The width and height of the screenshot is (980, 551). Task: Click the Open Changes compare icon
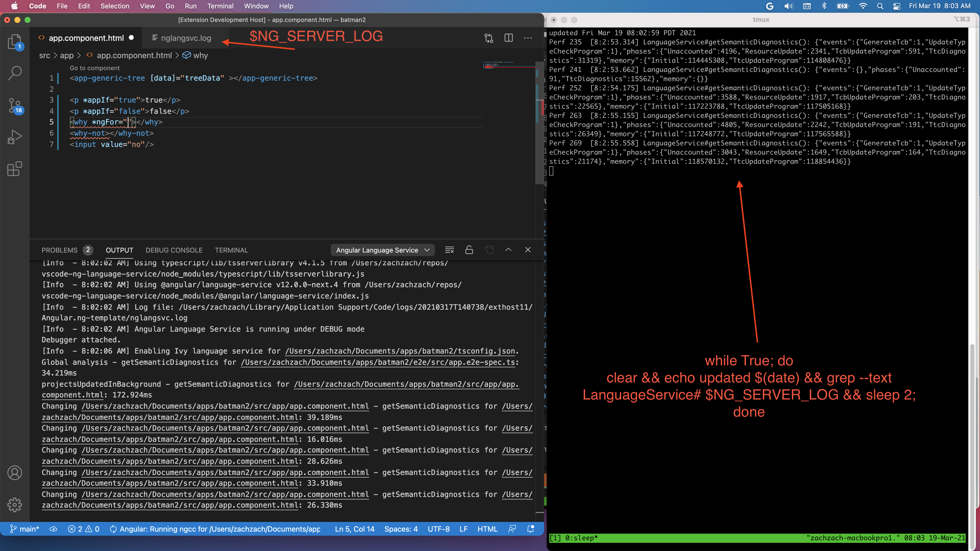tap(488, 38)
